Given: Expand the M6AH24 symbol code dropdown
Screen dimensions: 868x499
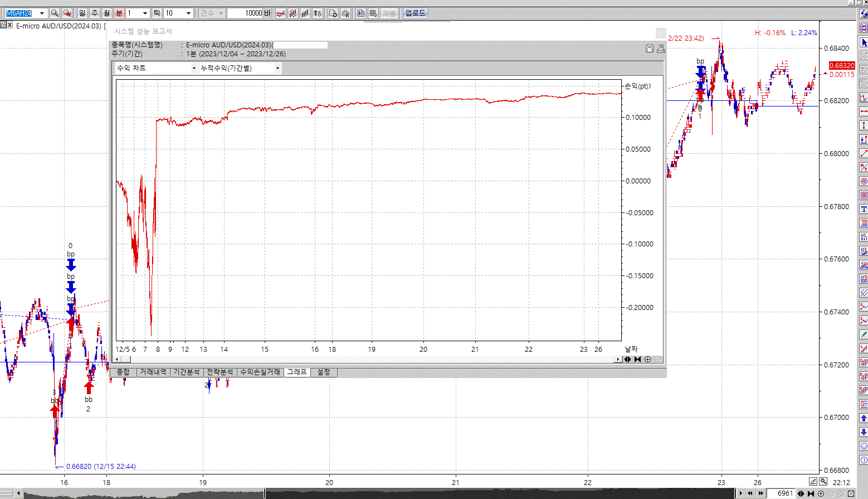Looking at the screenshot, I should point(42,13).
